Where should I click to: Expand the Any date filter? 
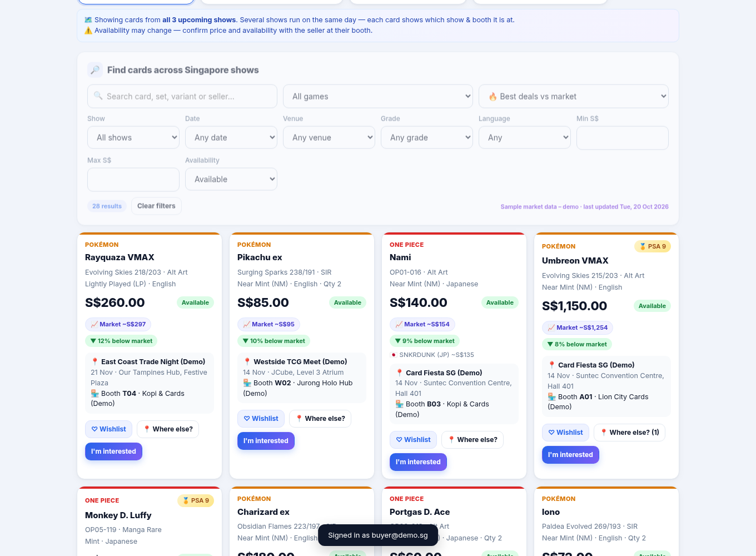click(x=231, y=137)
